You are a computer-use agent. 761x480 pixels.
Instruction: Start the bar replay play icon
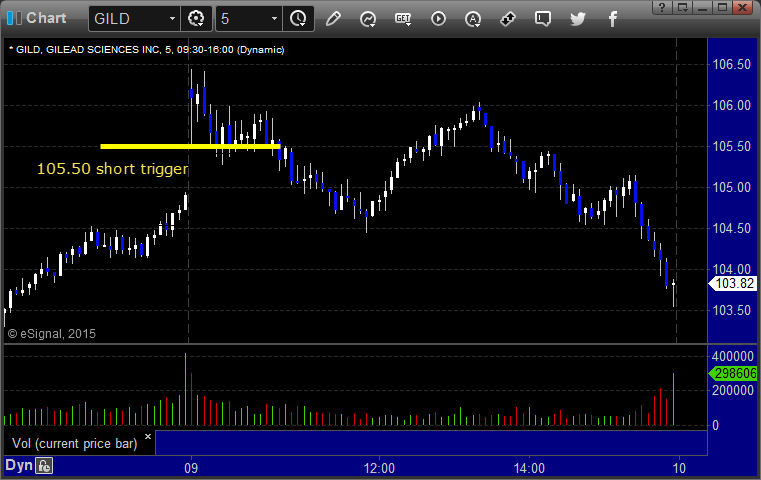(438, 19)
